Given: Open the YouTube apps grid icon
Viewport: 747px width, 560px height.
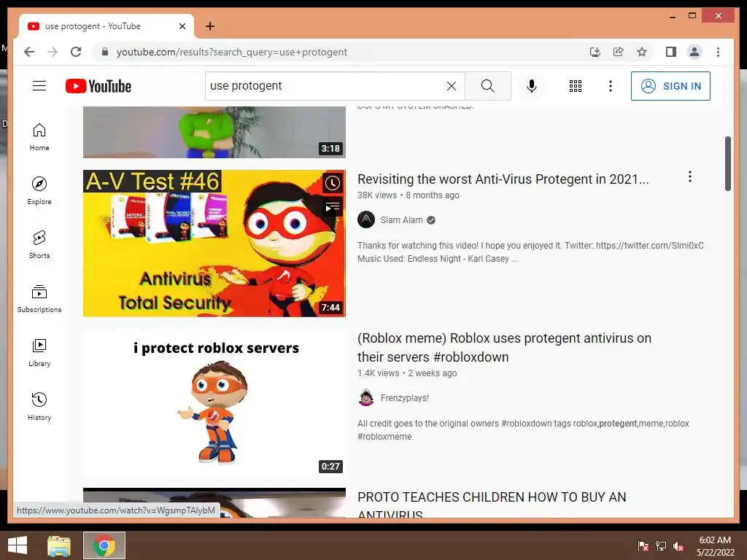Looking at the screenshot, I should pyautogui.click(x=575, y=86).
